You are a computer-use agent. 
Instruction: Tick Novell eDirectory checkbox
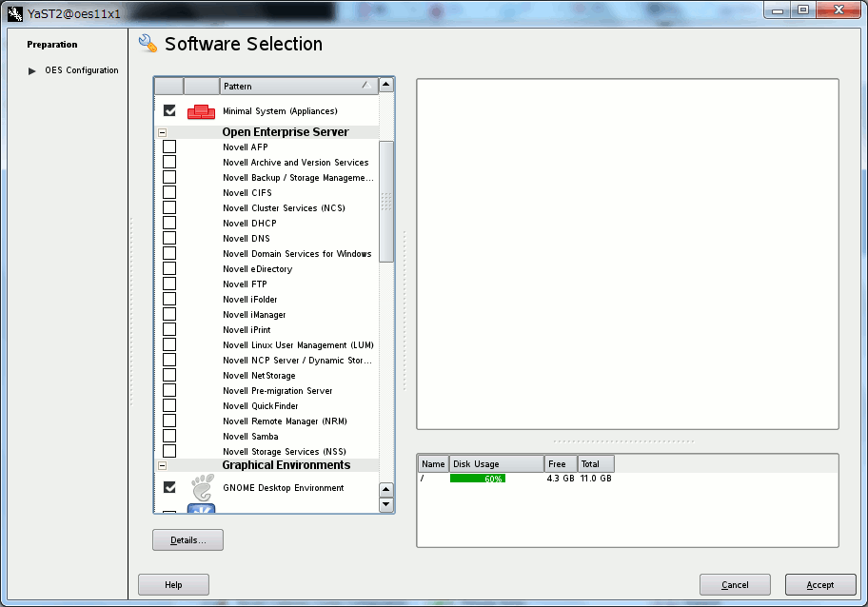(x=169, y=268)
